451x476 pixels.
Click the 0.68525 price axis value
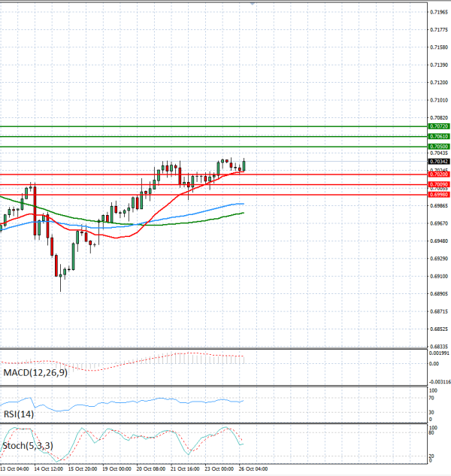(439, 329)
